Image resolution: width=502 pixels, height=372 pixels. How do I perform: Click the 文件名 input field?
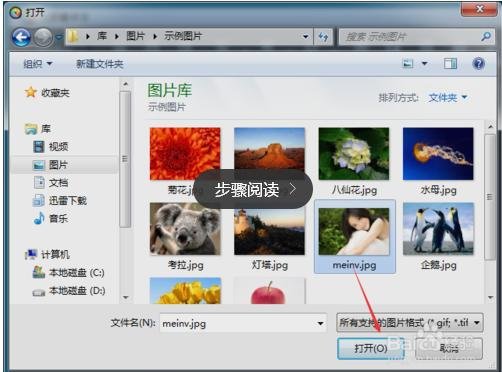click(x=243, y=323)
